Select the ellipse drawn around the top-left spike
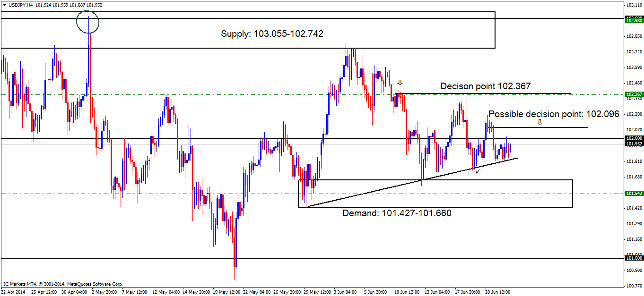 (88, 22)
